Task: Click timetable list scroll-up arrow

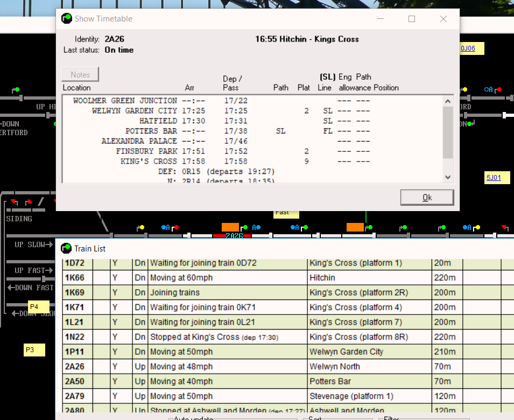Action: tap(448, 101)
